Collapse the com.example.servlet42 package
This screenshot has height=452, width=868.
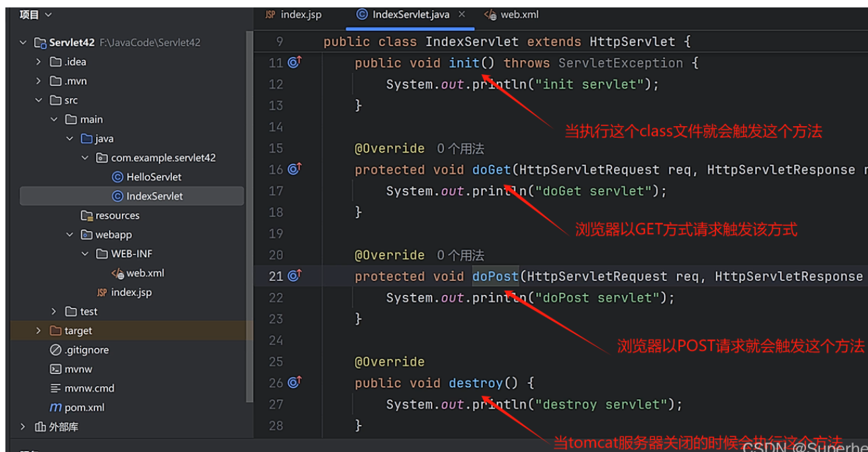pos(84,158)
